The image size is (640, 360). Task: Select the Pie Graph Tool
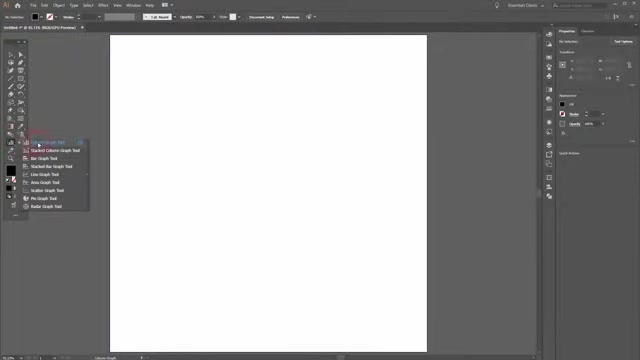point(43,198)
